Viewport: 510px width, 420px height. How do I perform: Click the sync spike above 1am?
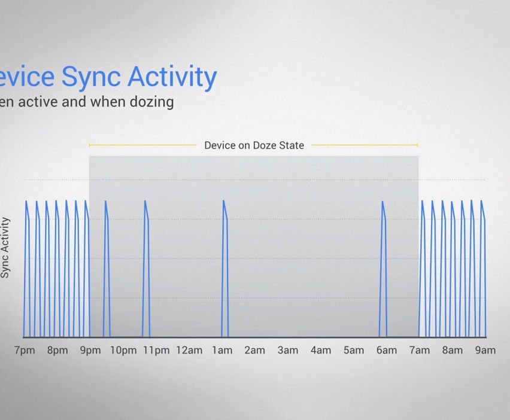coord(225,269)
